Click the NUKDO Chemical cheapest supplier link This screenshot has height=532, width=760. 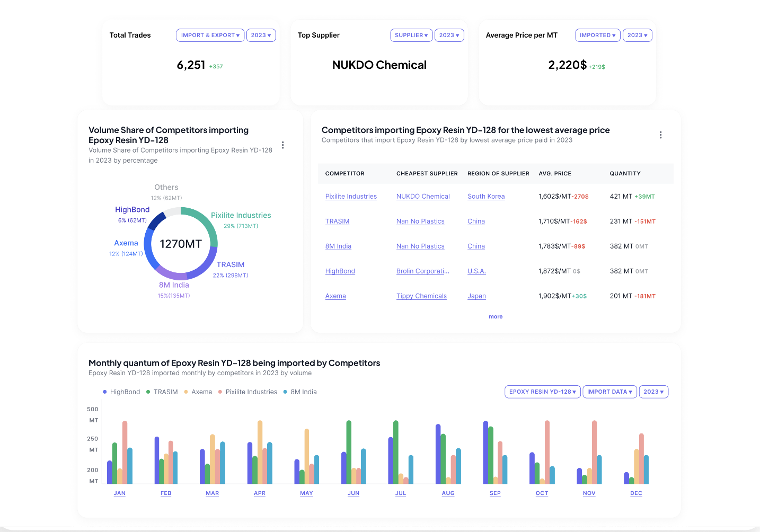pos(422,196)
